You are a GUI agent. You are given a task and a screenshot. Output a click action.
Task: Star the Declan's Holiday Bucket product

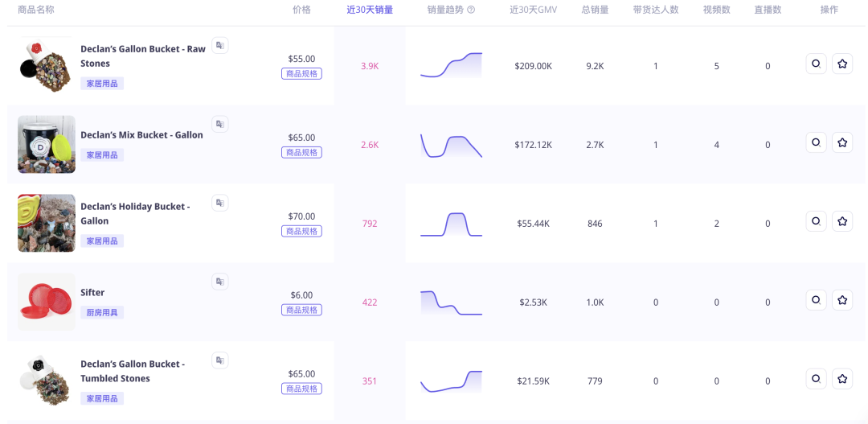pyautogui.click(x=842, y=222)
